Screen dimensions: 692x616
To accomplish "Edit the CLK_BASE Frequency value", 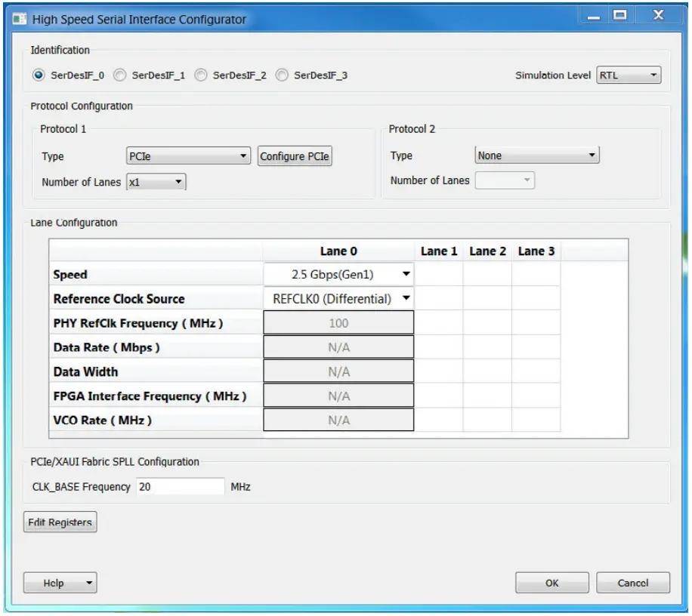I will [x=180, y=486].
